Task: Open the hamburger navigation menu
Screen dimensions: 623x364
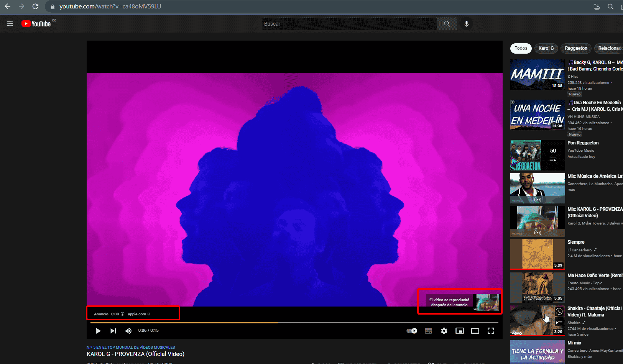Action: click(10, 23)
